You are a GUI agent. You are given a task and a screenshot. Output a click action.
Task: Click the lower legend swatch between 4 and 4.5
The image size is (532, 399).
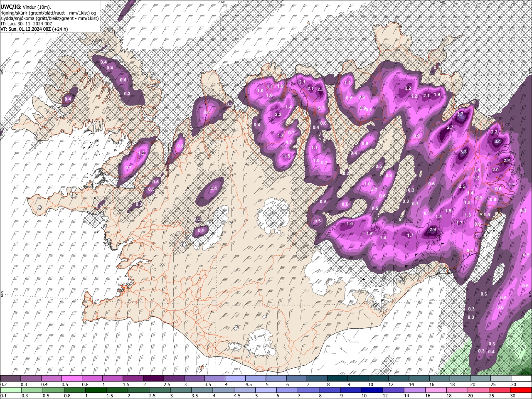(x=223, y=390)
